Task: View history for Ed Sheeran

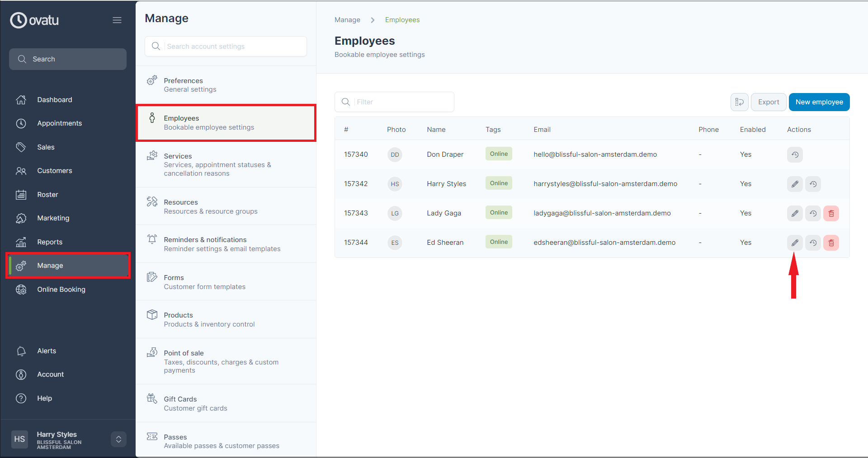Action: [x=813, y=243]
